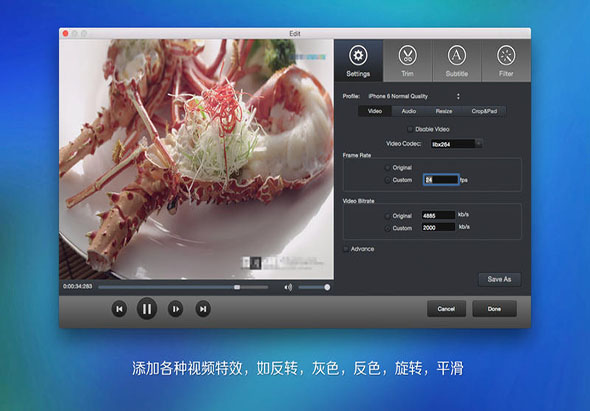Open the Trim scissors tab

click(x=408, y=61)
